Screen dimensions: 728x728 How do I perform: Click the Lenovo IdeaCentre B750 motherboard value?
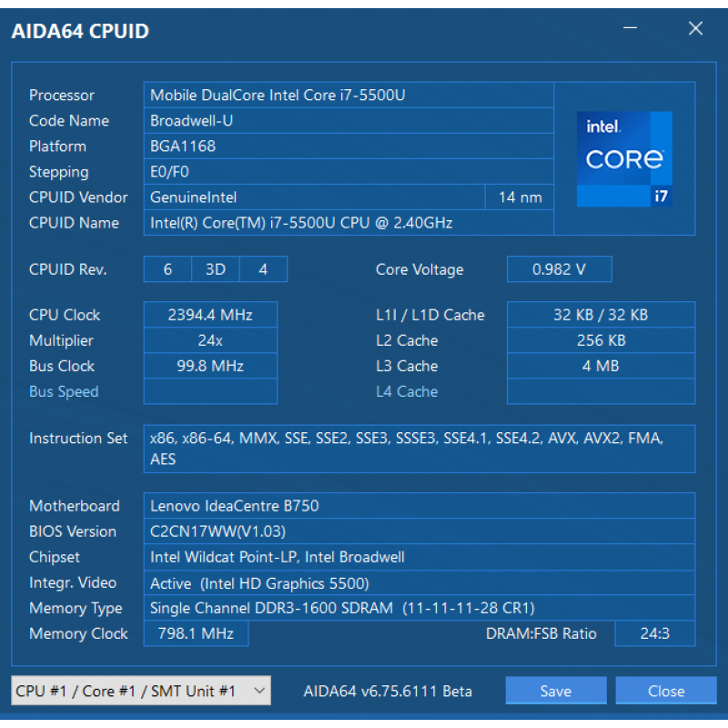click(420, 506)
